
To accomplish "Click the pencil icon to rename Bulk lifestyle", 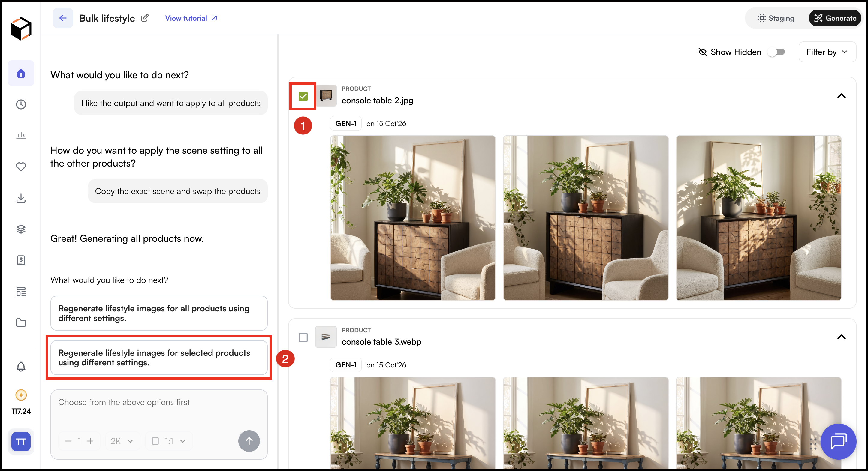I will (x=145, y=18).
